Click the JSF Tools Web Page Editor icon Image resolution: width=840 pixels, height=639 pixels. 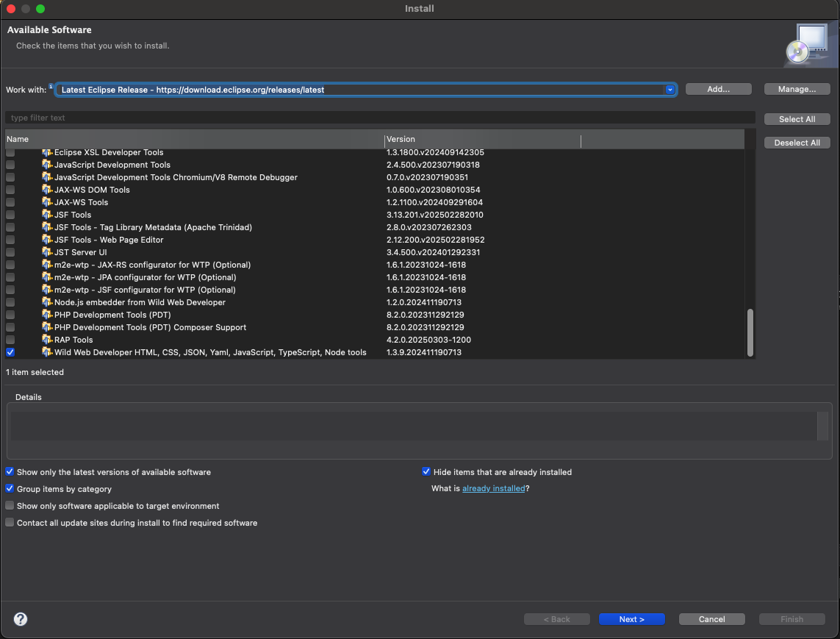click(x=47, y=240)
